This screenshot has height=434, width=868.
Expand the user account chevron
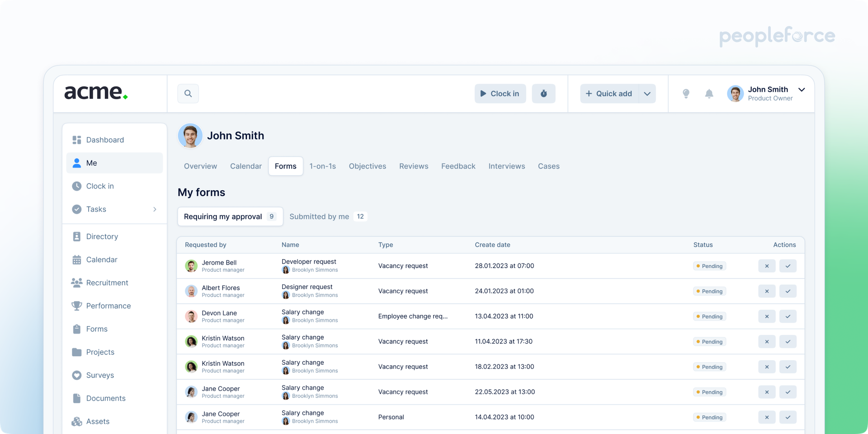coord(802,90)
